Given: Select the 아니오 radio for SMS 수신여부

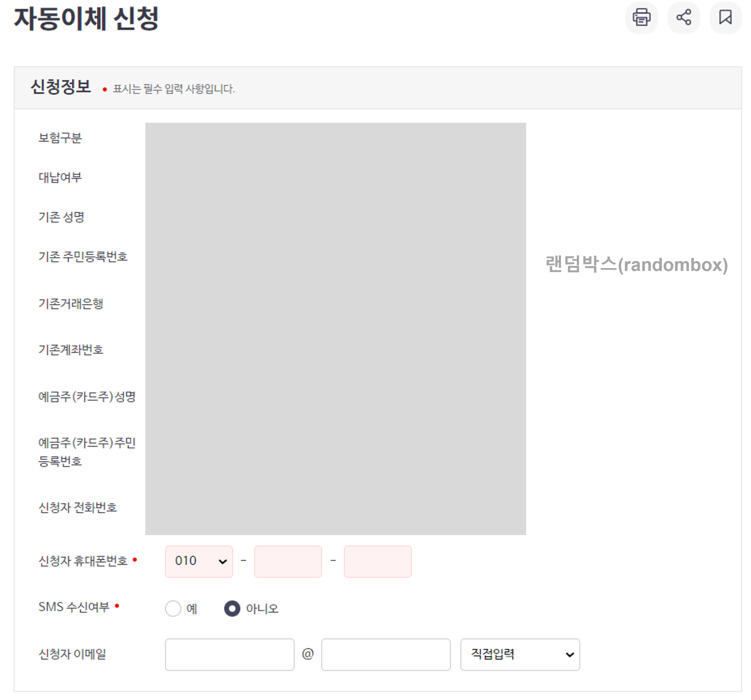Looking at the screenshot, I should tap(232, 608).
